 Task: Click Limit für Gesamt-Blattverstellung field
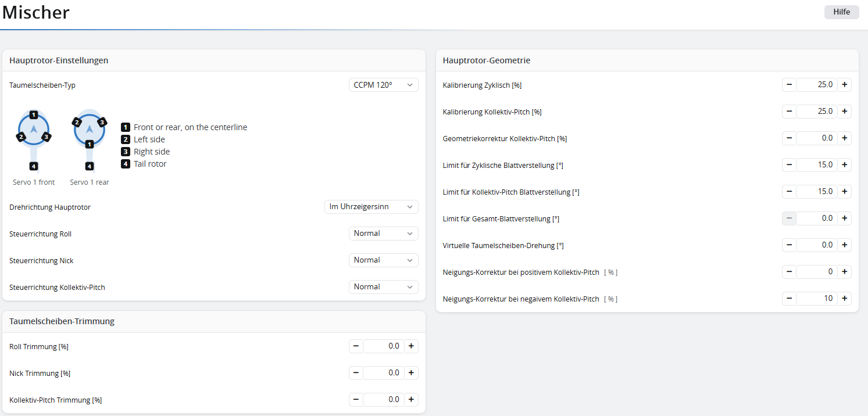click(x=816, y=218)
